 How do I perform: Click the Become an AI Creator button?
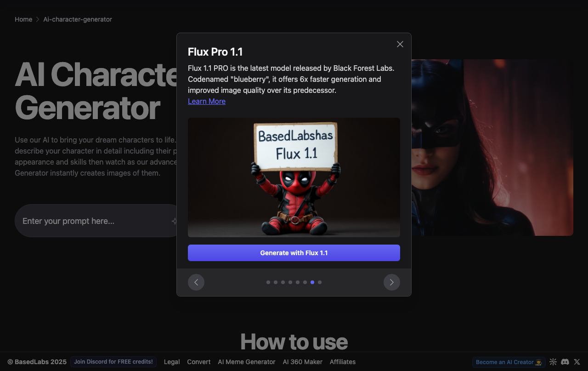tap(509, 362)
